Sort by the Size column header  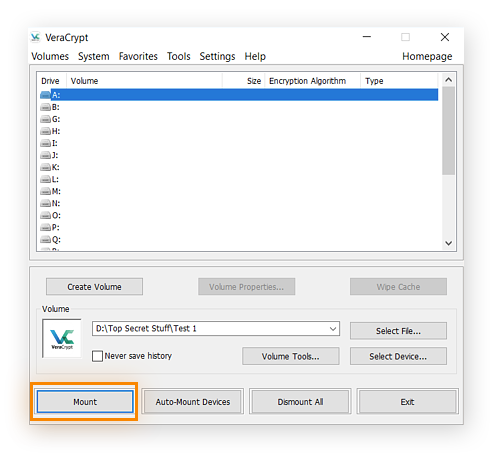[x=244, y=81]
